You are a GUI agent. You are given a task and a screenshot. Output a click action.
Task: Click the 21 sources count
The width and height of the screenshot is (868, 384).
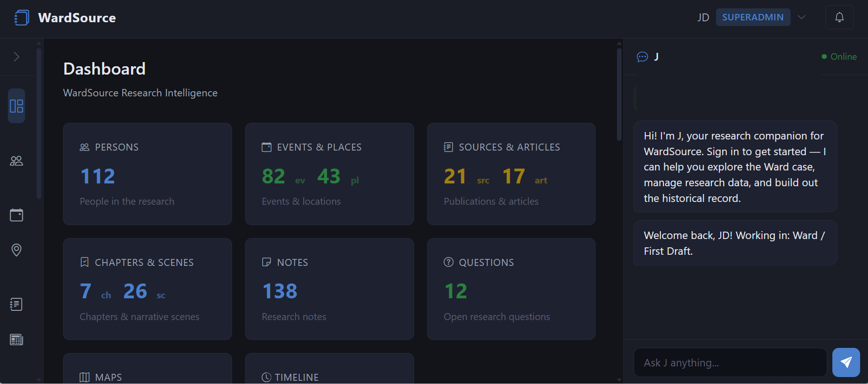click(455, 176)
